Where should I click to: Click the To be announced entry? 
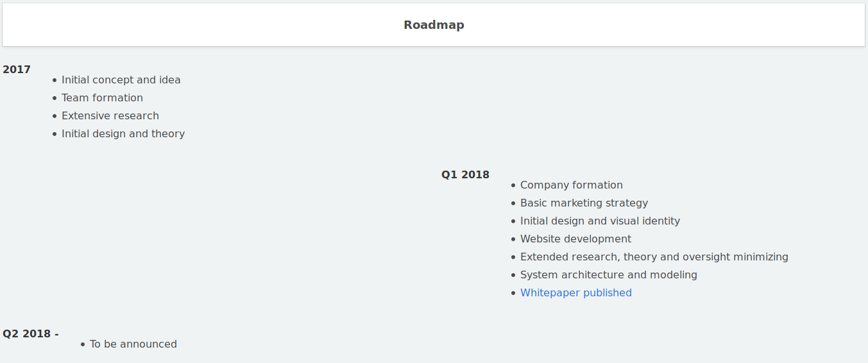coord(133,344)
